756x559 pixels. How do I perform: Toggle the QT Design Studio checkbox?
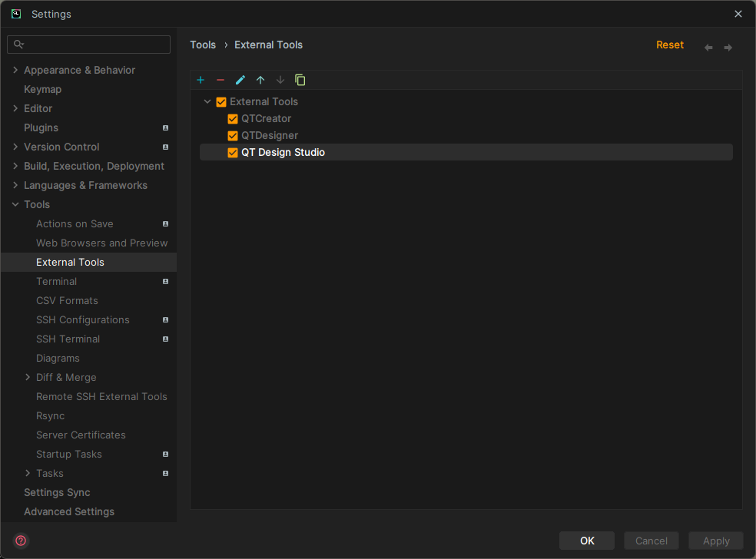[233, 153]
